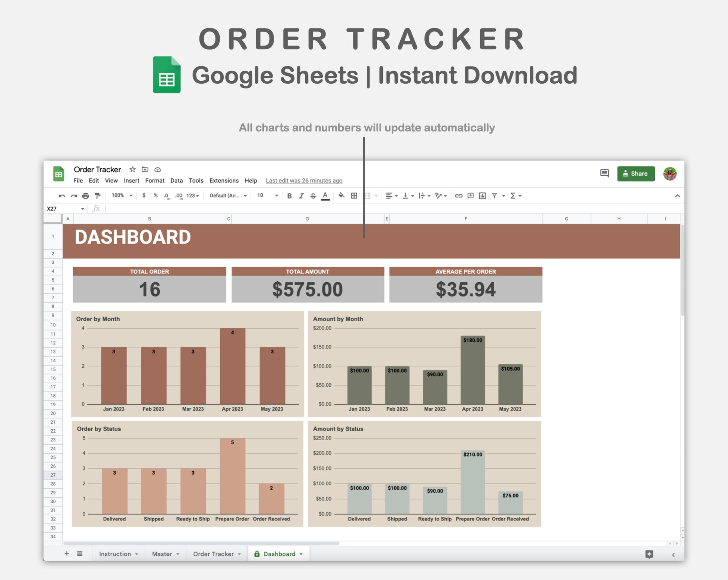Click the green Share button
Image resolution: width=728 pixels, height=580 pixels.
pos(636,174)
